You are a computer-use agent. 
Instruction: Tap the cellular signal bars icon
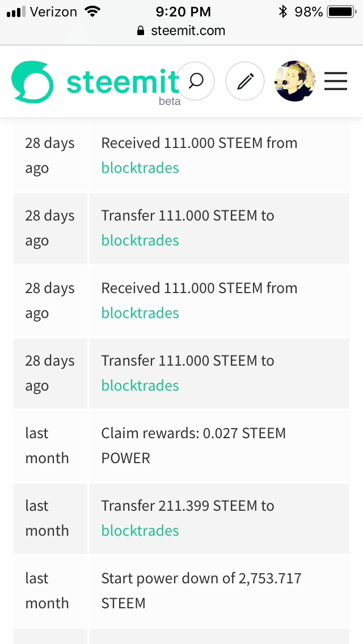16,12
